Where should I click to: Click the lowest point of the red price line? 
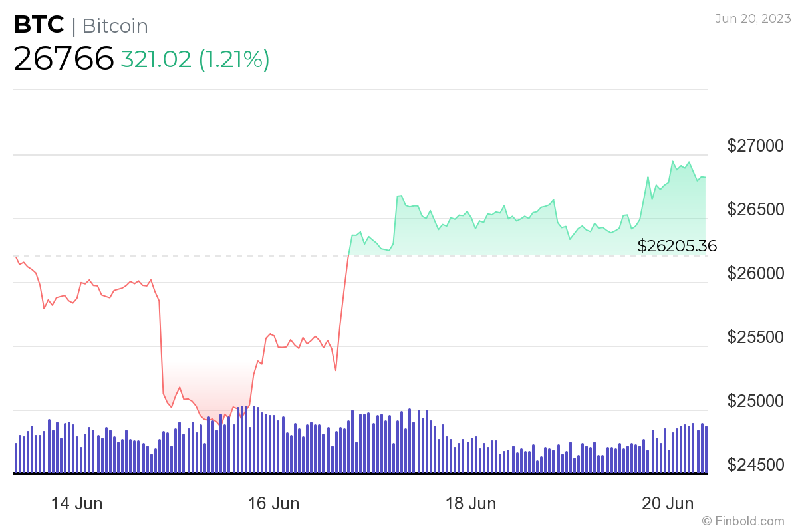220,424
